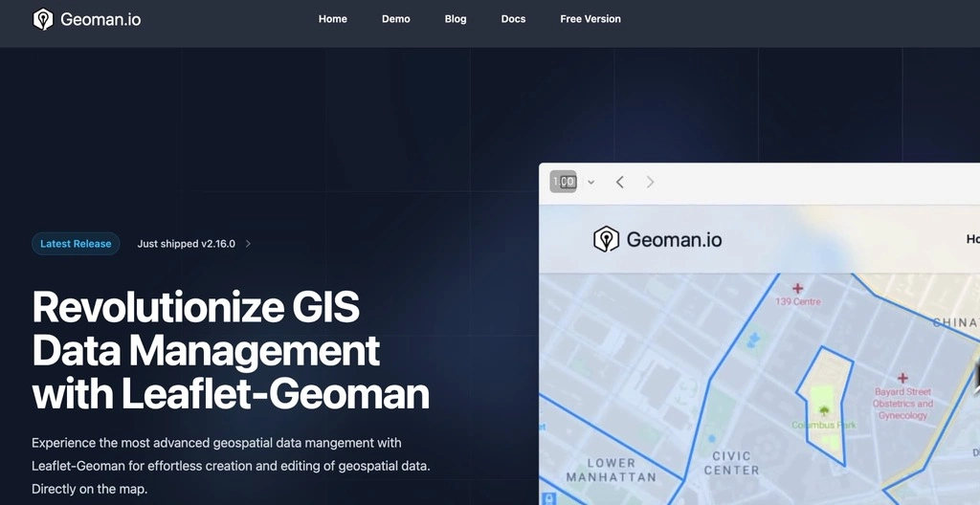Open the Free Version link
The height and width of the screenshot is (505, 980).
pyautogui.click(x=590, y=19)
